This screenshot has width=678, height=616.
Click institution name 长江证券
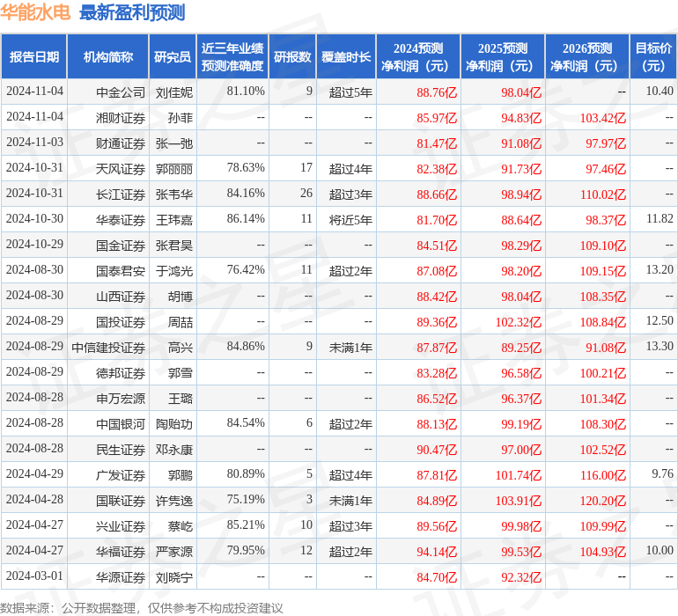pyautogui.click(x=121, y=194)
